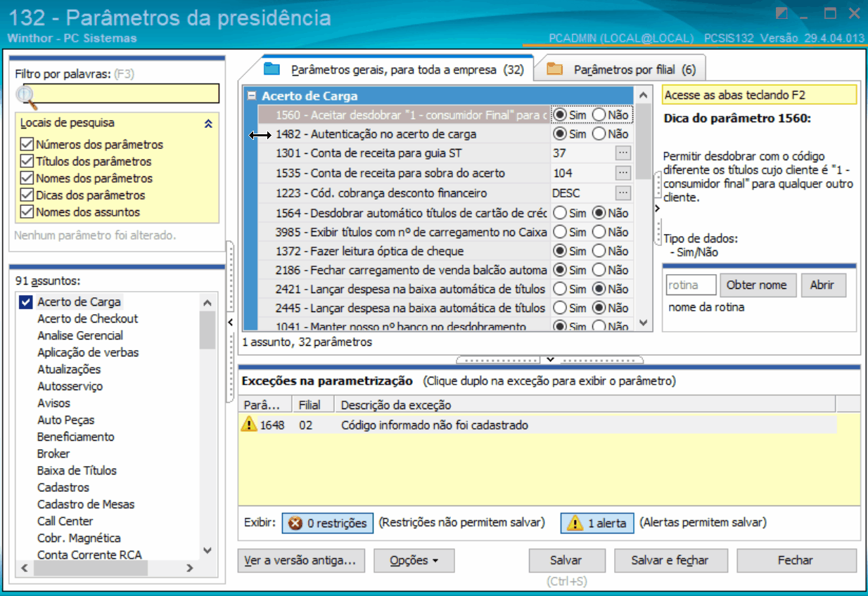Toggle the 1 alerta filter button
The height and width of the screenshot is (596, 868).
coord(597,523)
